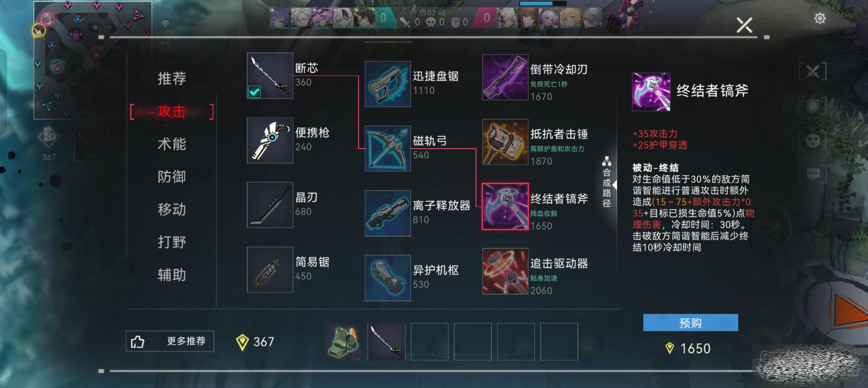The image size is (868, 388).
Task: Select the 异护机枢 gauntlet icon
Action: point(388,278)
